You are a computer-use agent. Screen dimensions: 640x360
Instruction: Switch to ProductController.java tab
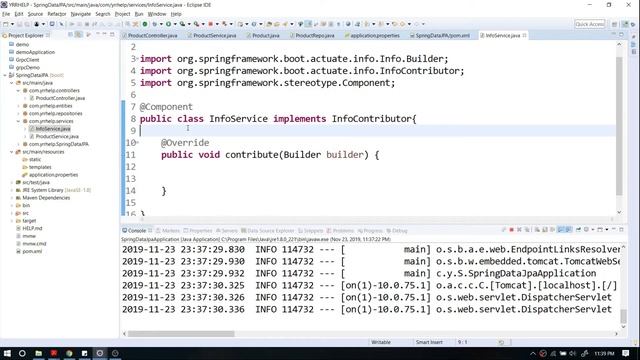pos(152,36)
